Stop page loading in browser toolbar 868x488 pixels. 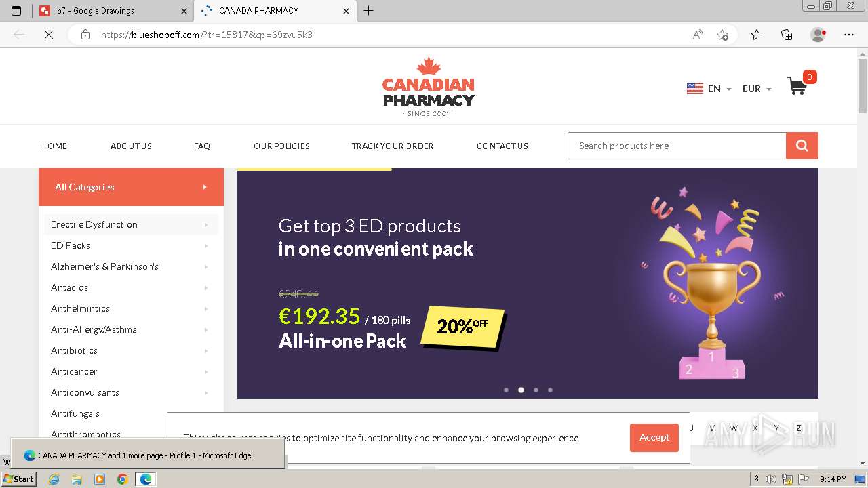[49, 35]
